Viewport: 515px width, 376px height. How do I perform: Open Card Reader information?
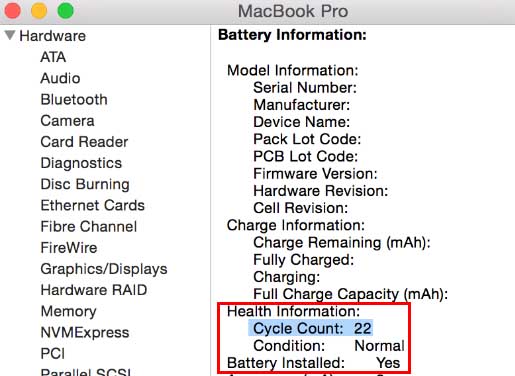[84, 142]
